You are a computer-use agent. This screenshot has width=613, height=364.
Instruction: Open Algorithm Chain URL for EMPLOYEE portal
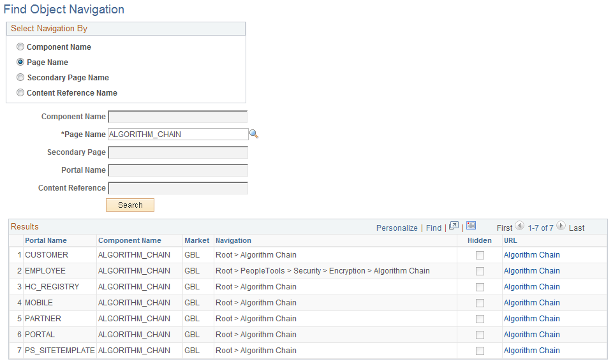pyautogui.click(x=532, y=271)
